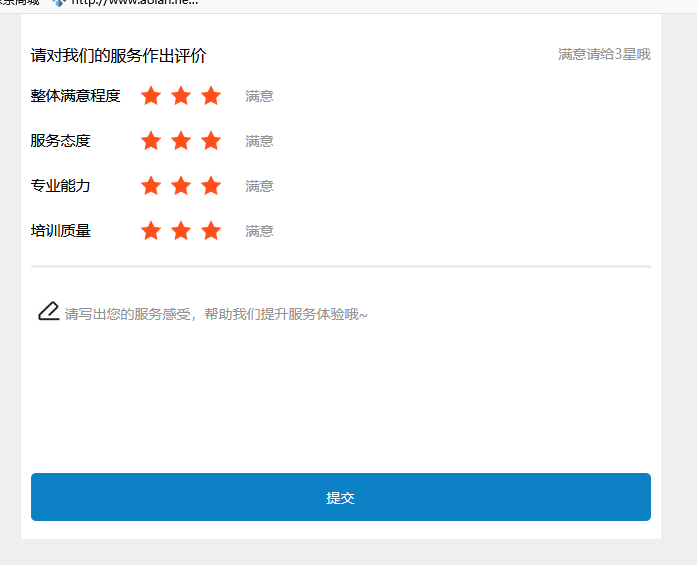Rate 服务态度 with the third star
697x565 pixels.
[x=211, y=141]
